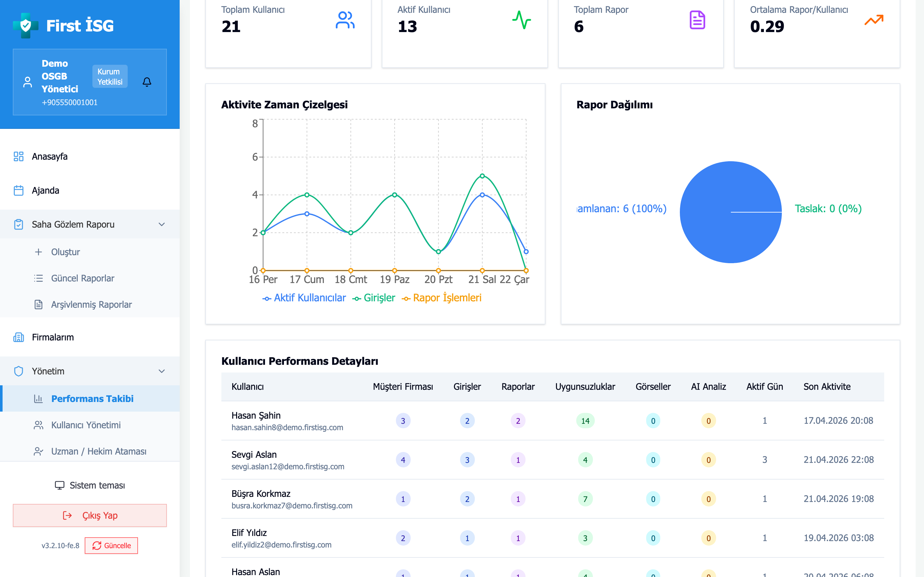Open Güncel Raporlar submenu item
This screenshot has height=577, width=924.
point(82,278)
